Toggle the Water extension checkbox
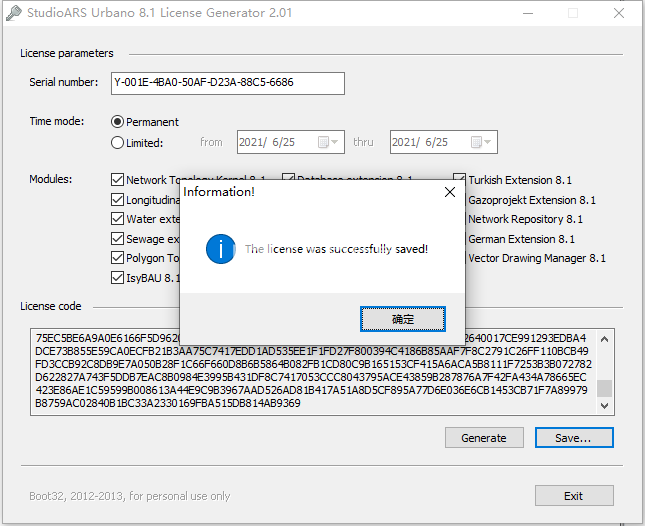 tap(117, 219)
